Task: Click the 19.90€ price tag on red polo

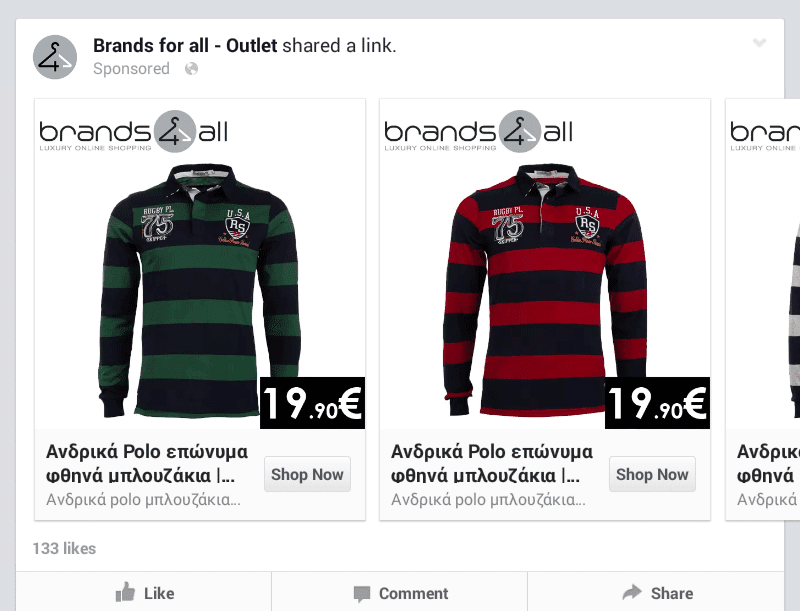Action: (x=657, y=403)
